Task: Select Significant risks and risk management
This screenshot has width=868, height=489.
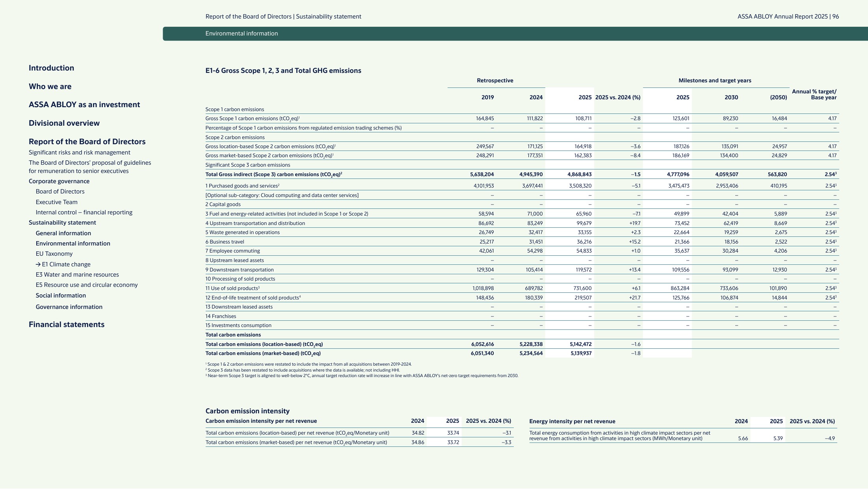Action: [80, 152]
